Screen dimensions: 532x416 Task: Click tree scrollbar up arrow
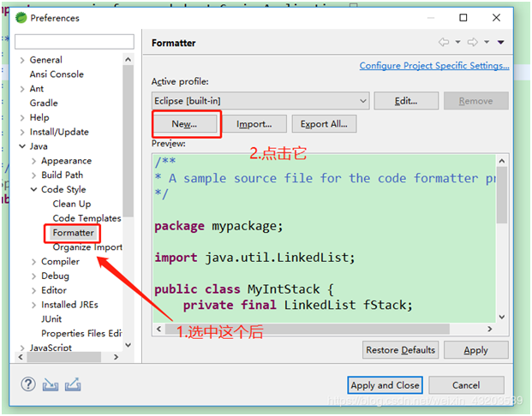click(128, 60)
